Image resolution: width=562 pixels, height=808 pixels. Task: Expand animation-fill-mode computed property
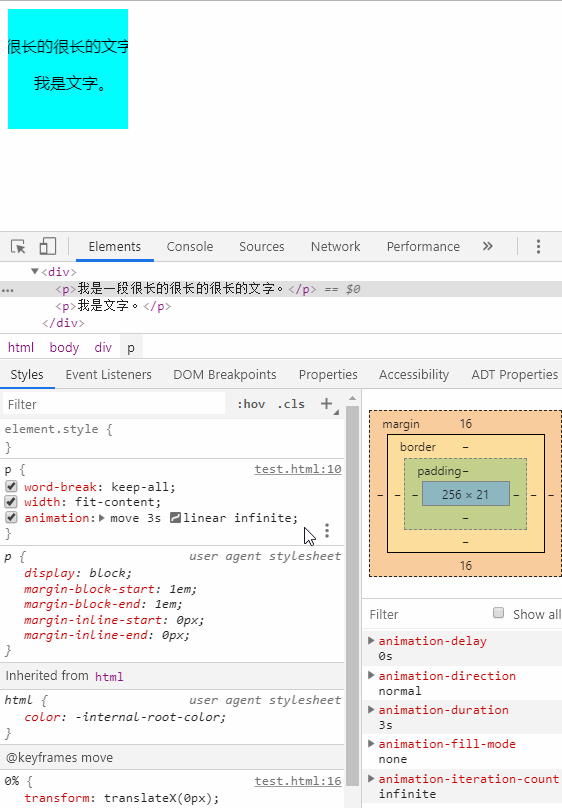click(371, 743)
